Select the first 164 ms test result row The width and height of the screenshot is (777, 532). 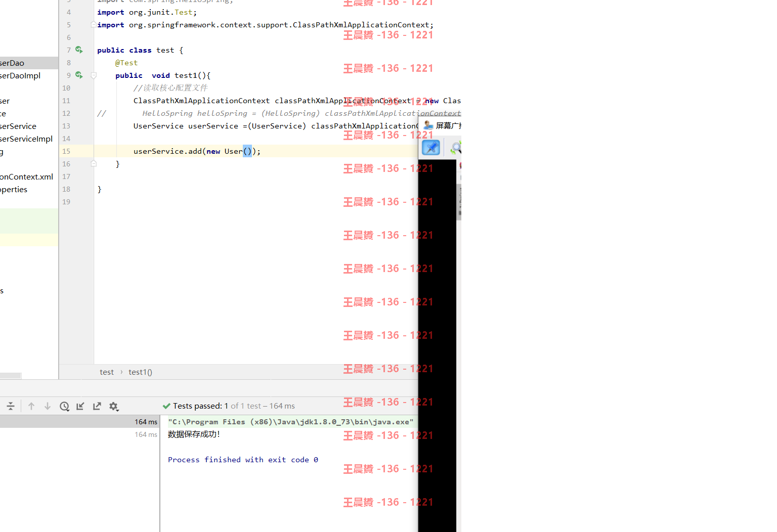coord(80,422)
